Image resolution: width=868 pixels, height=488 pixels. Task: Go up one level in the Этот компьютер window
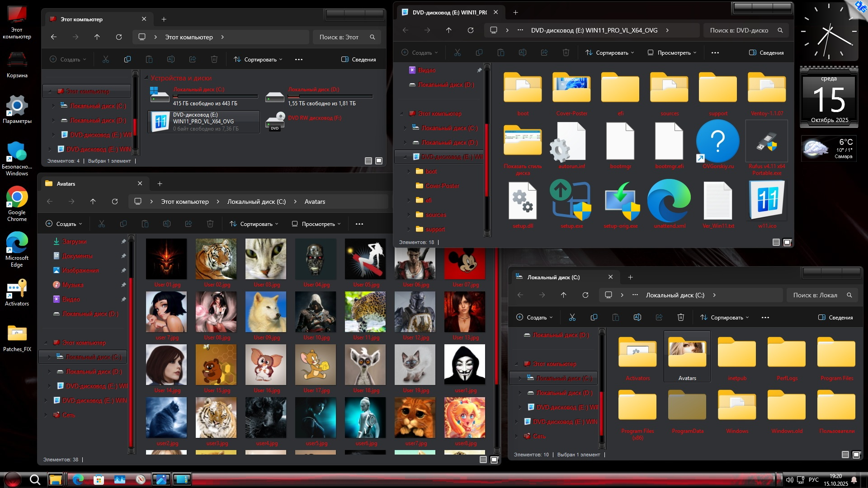[x=97, y=37]
